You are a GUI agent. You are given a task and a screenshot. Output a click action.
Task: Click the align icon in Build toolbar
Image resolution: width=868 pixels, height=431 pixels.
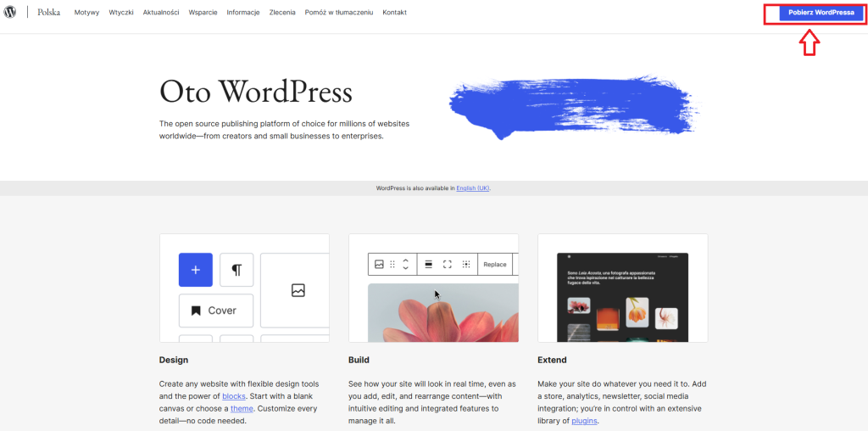pyautogui.click(x=428, y=265)
